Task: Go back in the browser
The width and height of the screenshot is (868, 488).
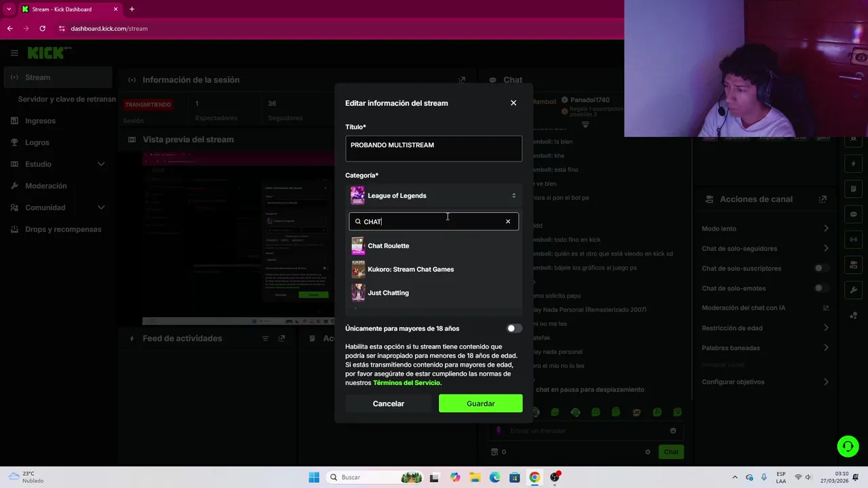Action: 9,28
